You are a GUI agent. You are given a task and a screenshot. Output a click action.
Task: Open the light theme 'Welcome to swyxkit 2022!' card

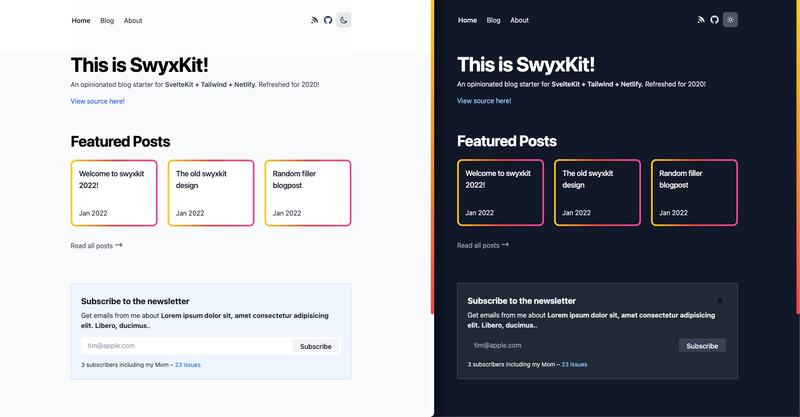click(x=114, y=193)
